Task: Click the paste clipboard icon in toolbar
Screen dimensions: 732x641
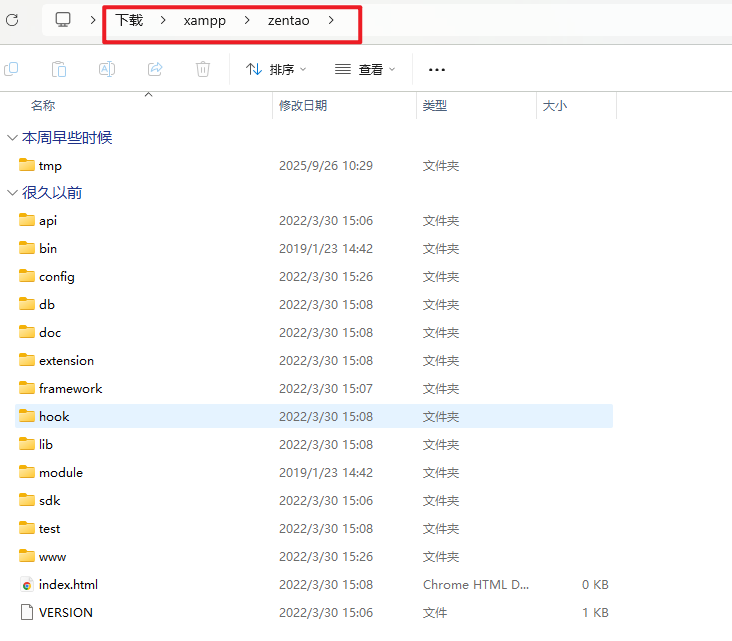Action: coord(59,69)
